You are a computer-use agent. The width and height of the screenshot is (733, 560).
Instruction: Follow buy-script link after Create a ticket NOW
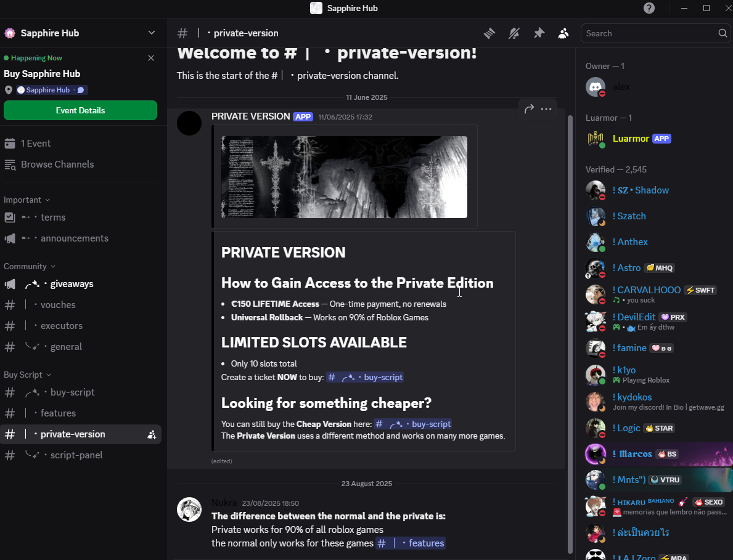click(365, 378)
